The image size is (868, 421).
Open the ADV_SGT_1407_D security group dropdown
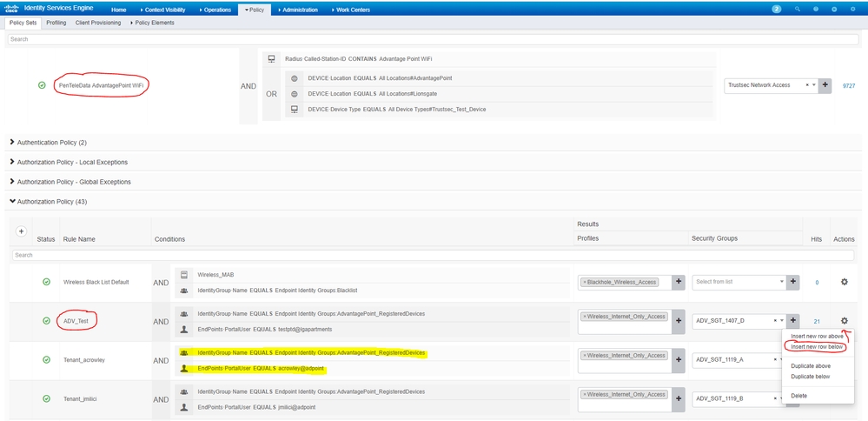point(782,321)
